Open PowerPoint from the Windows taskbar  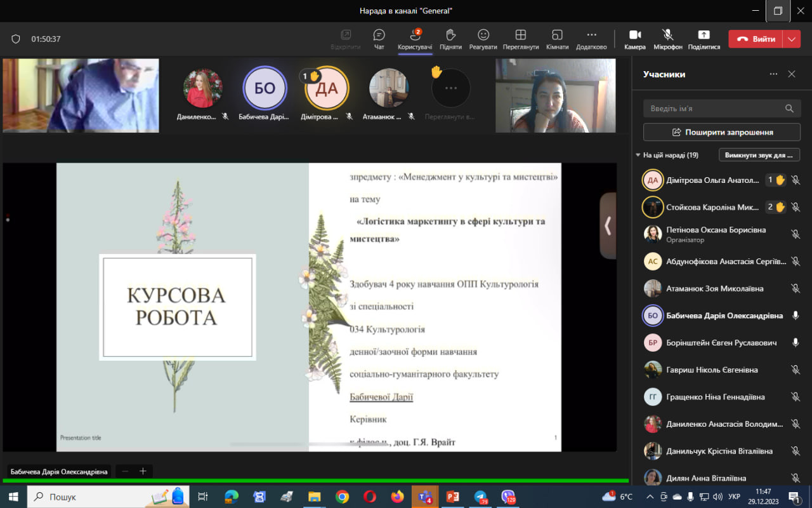click(x=452, y=497)
